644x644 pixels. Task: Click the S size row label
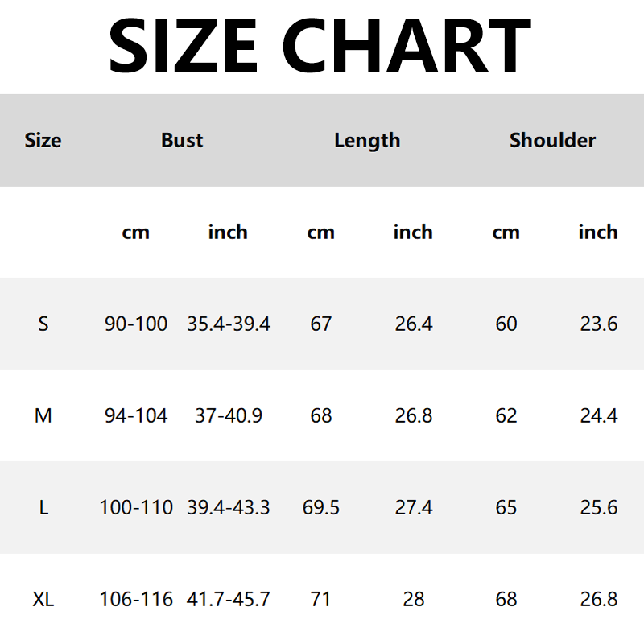click(x=43, y=324)
